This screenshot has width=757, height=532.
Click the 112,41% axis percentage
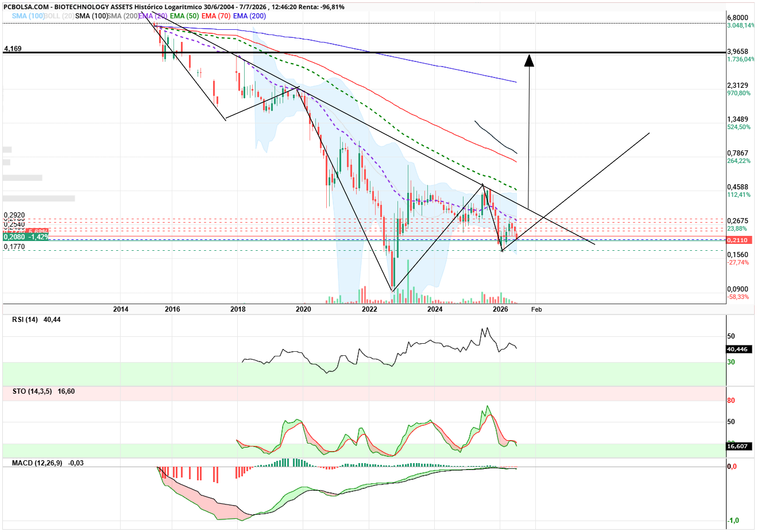[x=739, y=195]
